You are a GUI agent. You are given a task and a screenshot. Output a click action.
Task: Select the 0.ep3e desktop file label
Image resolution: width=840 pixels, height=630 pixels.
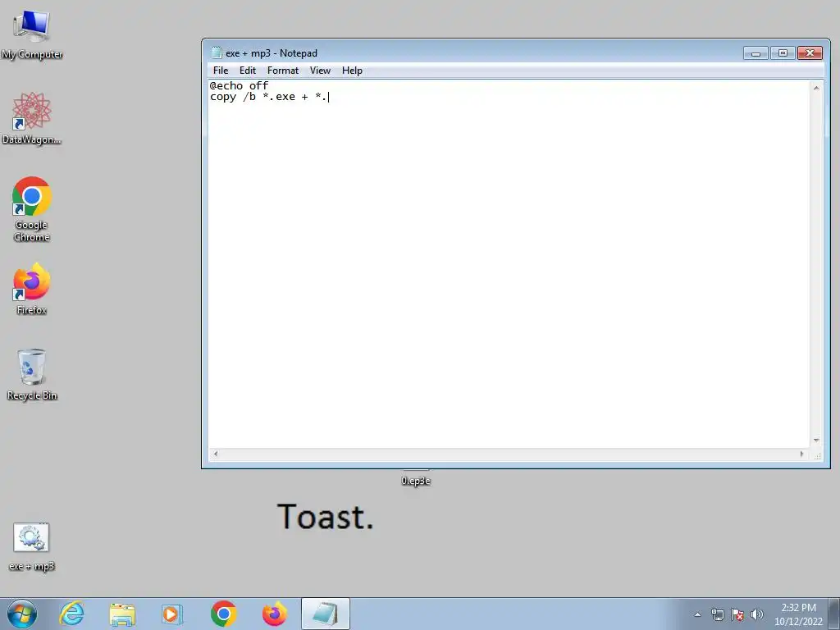[x=416, y=481]
